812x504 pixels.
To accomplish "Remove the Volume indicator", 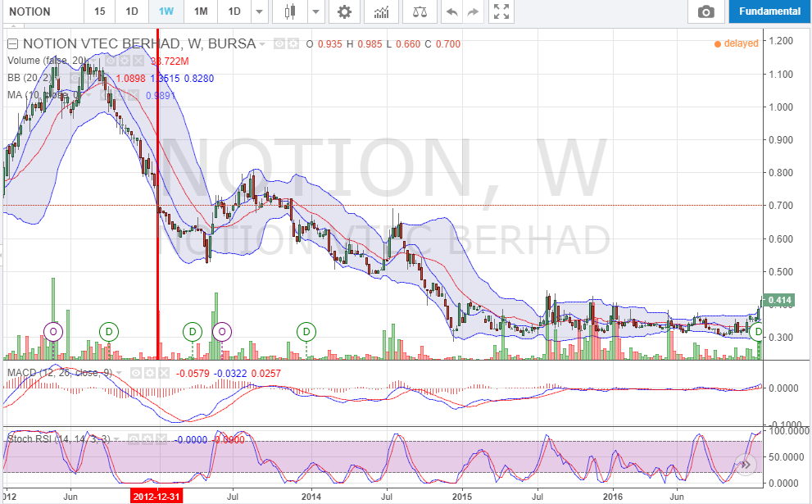I will pos(138,61).
